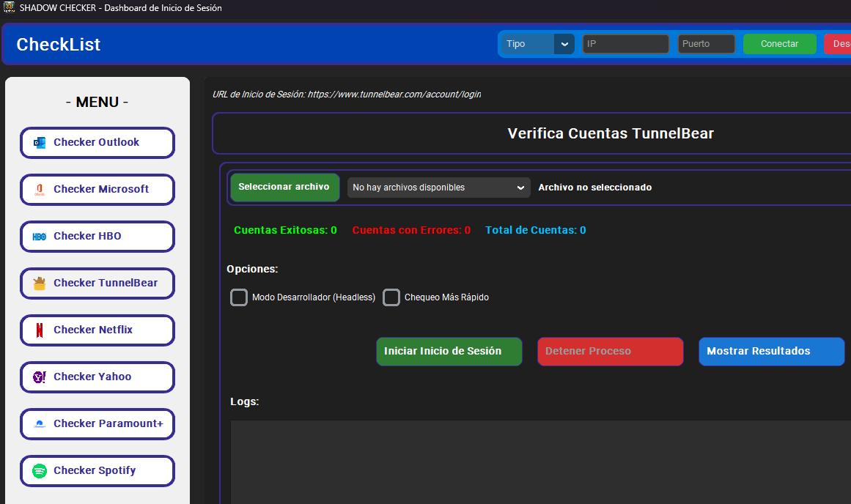Click the Microsoft Office icon in menu
Viewport: 851px width, 504px height.
click(x=40, y=190)
